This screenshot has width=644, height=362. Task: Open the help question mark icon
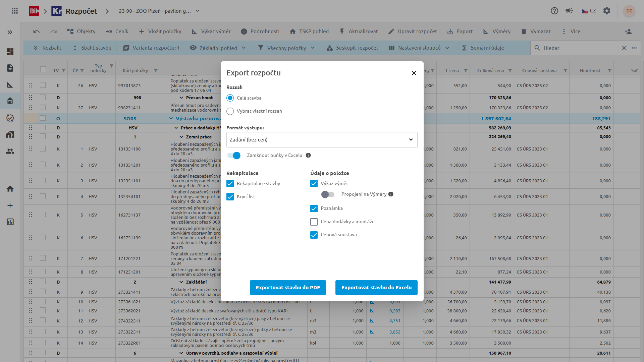pyautogui.click(x=554, y=11)
